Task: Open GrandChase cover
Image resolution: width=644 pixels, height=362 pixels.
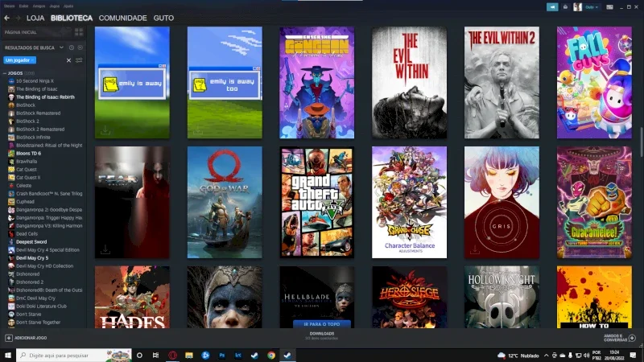Action: click(x=410, y=203)
